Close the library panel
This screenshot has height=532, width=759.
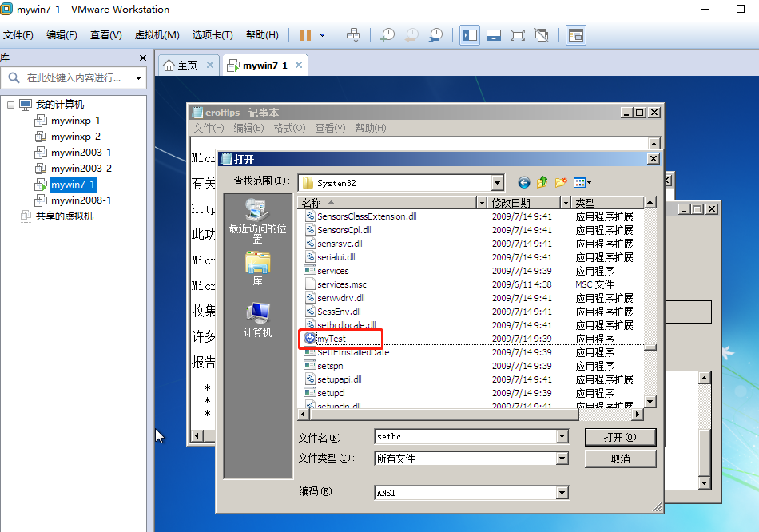(x=143, y=58)
